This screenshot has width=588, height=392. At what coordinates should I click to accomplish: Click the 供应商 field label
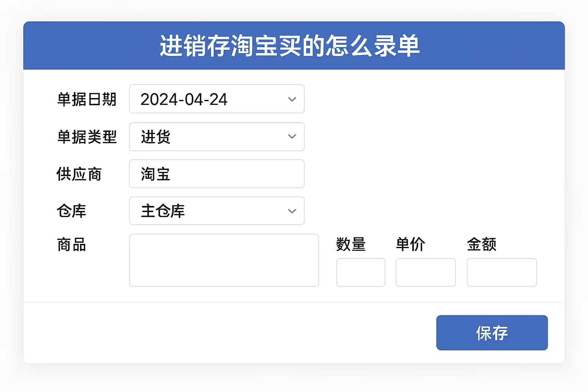click(x=79, y=174)
